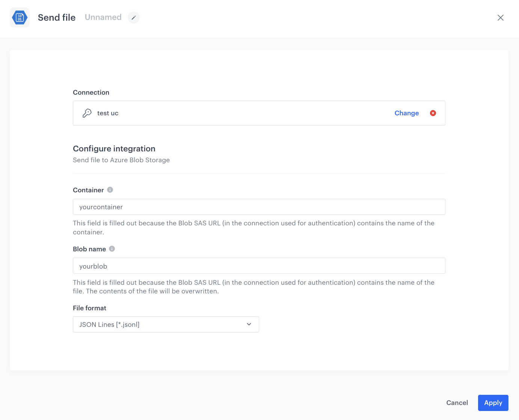
Task: Remove the connection using the red X icon
Action: [x=433, y=113]
